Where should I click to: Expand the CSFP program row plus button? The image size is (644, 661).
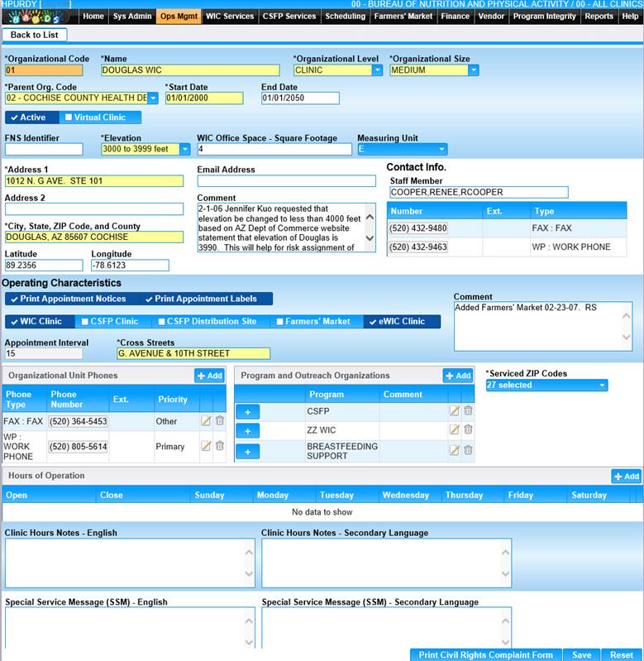[247, 411]
